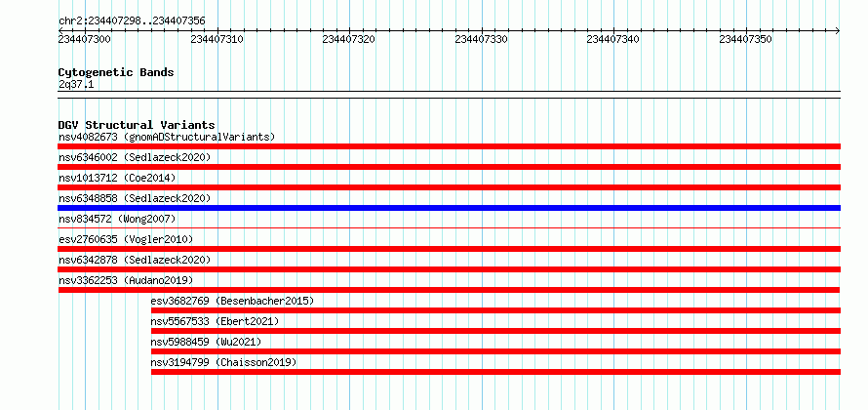
Task: Click ruler position 234407310
Action: (x=217, y=39)
